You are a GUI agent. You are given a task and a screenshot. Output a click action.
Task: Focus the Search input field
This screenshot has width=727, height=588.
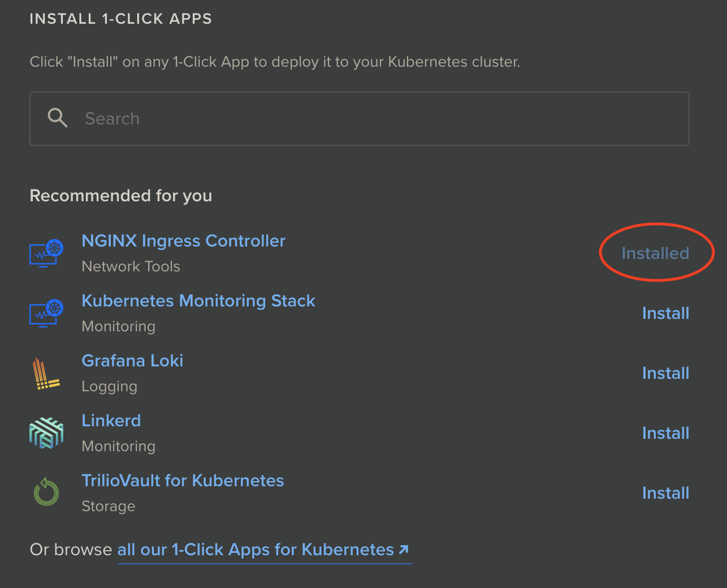coord(360,119)
